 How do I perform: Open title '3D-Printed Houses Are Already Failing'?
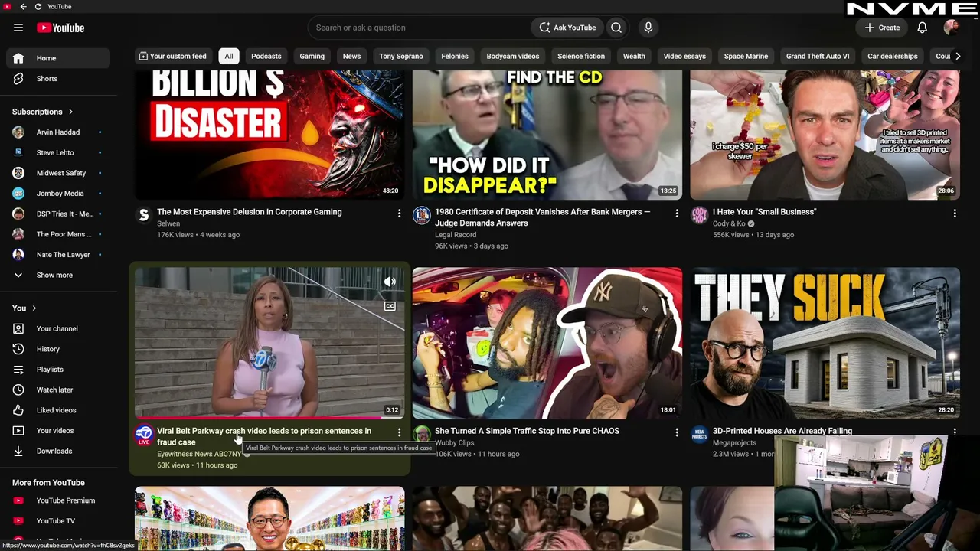782,431
